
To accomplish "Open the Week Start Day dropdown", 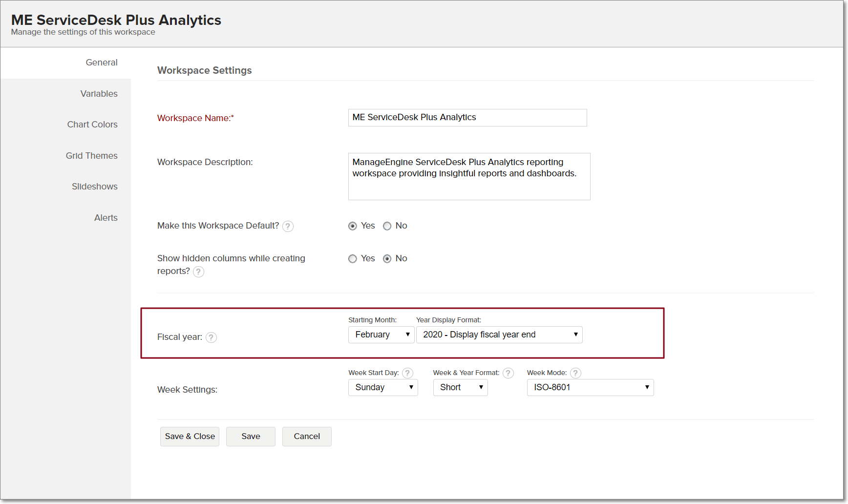I will pos(383,388).
